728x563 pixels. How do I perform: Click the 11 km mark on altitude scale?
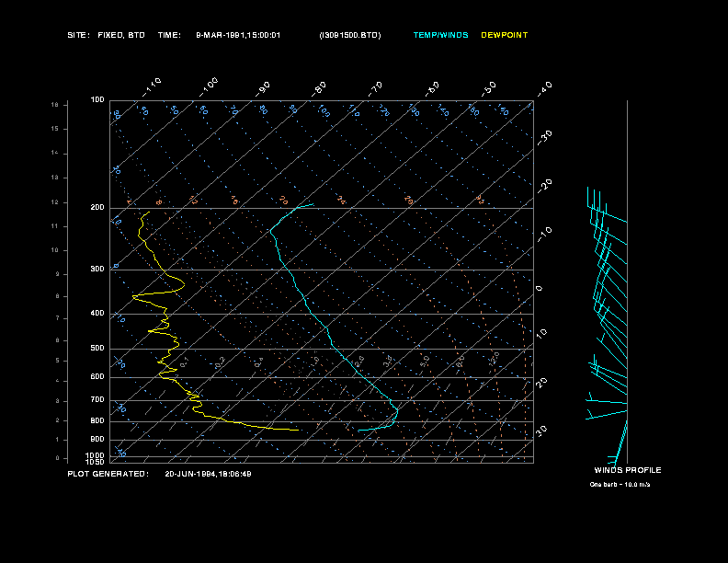click(55, 226)
